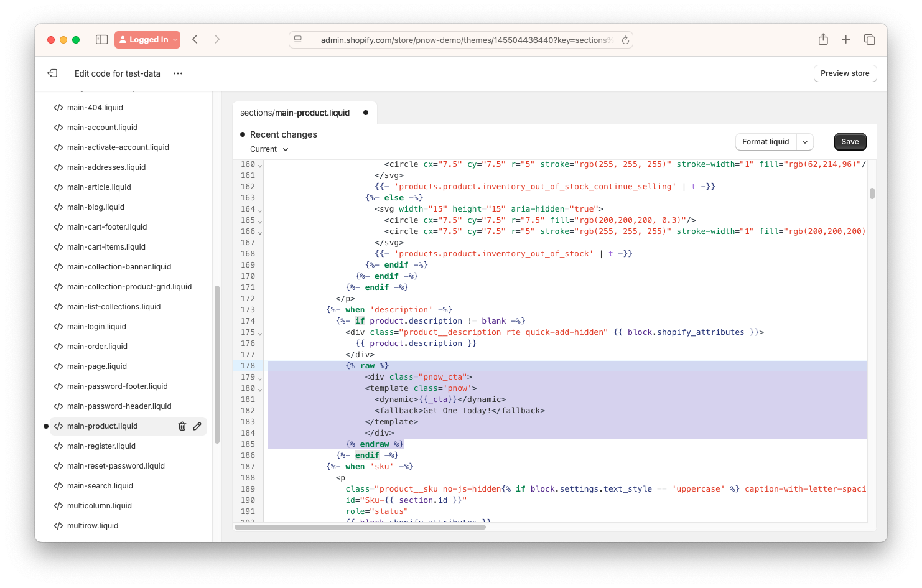The image size is (922, 588).
Task: Open the arrow dropdown beside Format liquid
Action: [x=805, y=142]
